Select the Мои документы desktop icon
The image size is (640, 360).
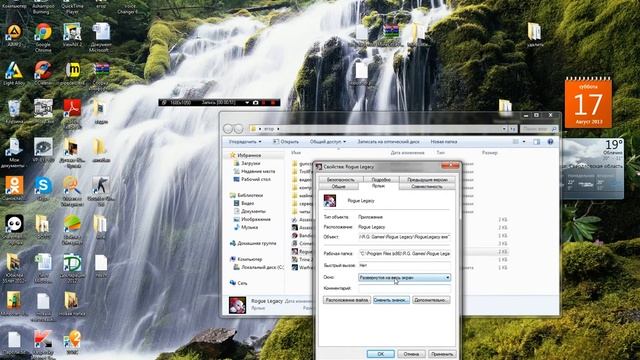[13, 153]
